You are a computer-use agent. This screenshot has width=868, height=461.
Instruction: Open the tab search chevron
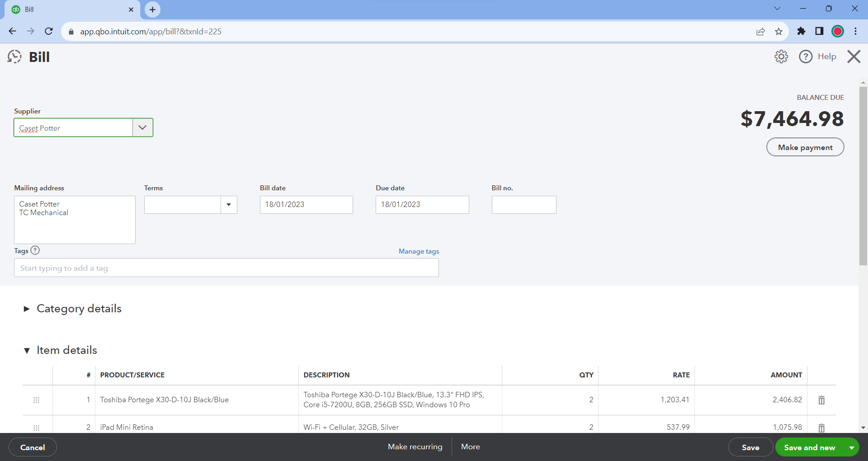[x=777, y=9]
